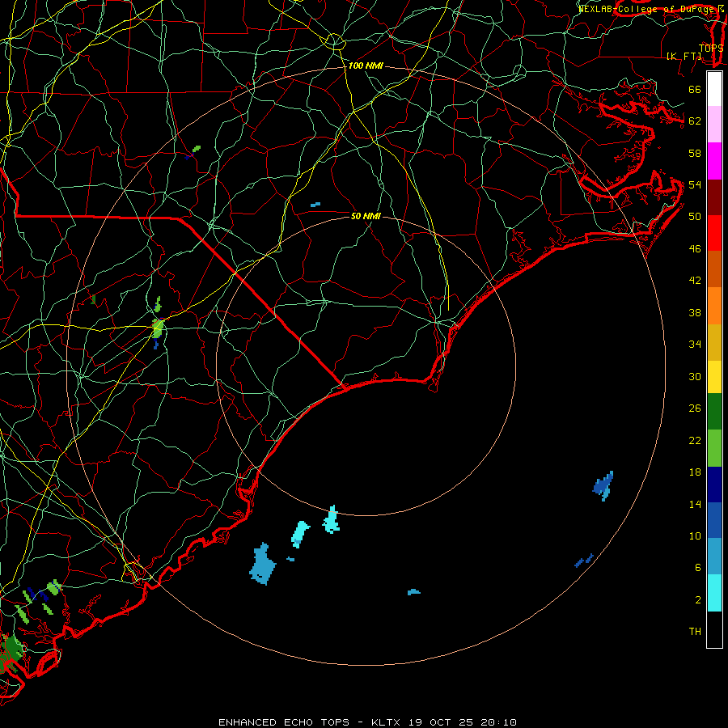Screen dimensions: 728x728
Task: Pick the gold mustard legend swatch
Action: click(714, 341)
